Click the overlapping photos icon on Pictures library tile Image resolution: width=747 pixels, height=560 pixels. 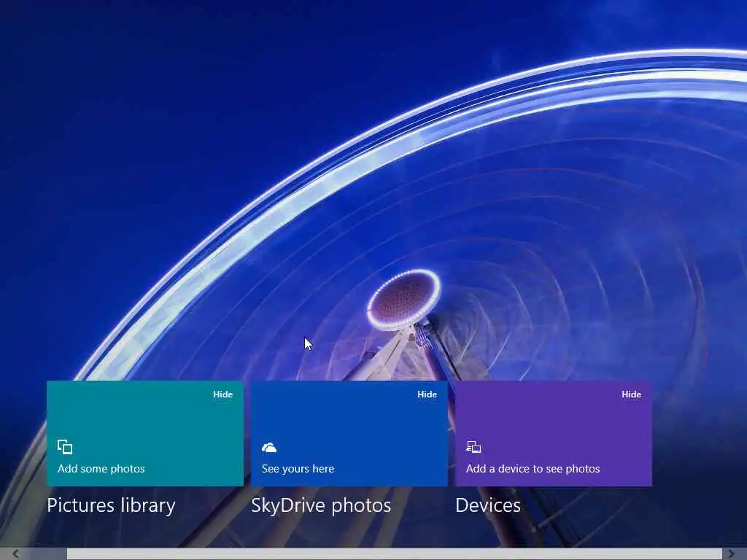click(x=65, y=447)
